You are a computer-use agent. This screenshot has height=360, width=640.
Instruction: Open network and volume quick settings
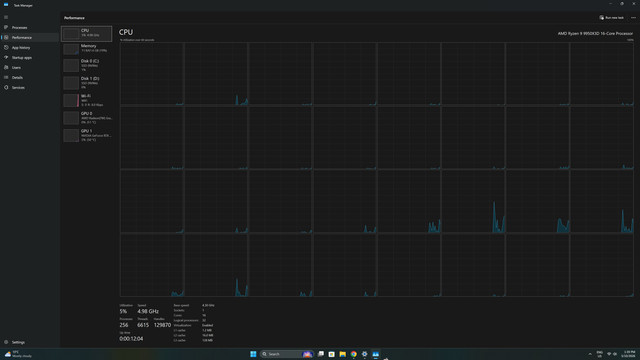(612, 354)
